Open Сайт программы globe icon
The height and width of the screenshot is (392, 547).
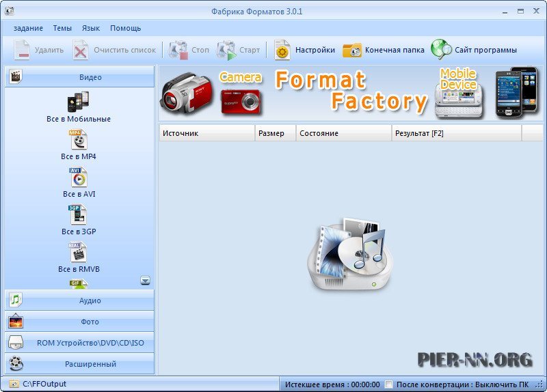[x=441, y=49]
